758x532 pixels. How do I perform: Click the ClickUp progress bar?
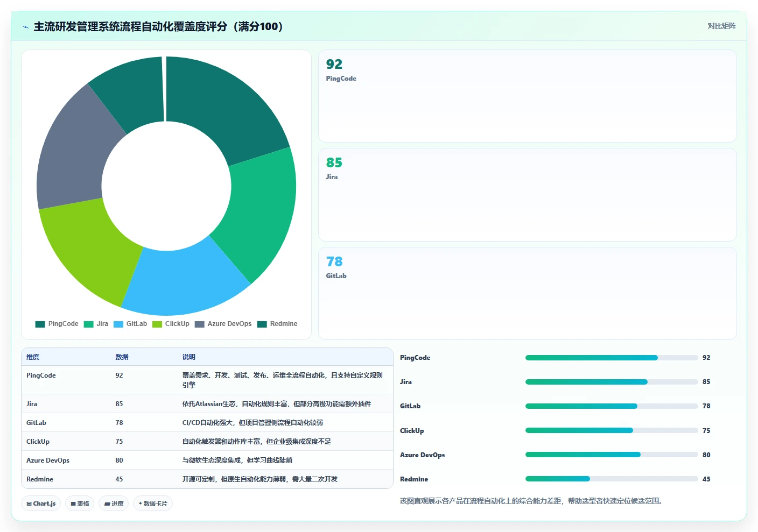pyautogui.click(x=612, y=430)
